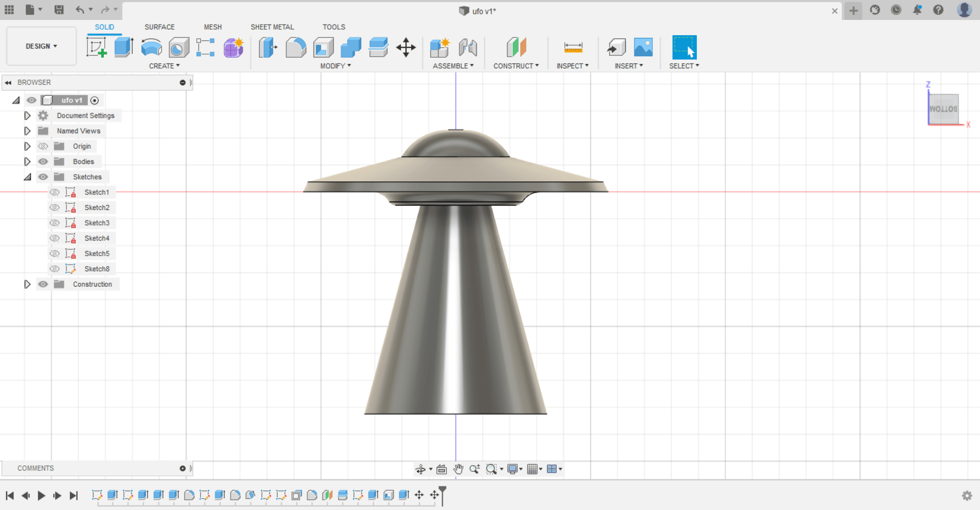Select the Combine tool
This screenshot has width=980, height=510.
(x=351, y=48)
